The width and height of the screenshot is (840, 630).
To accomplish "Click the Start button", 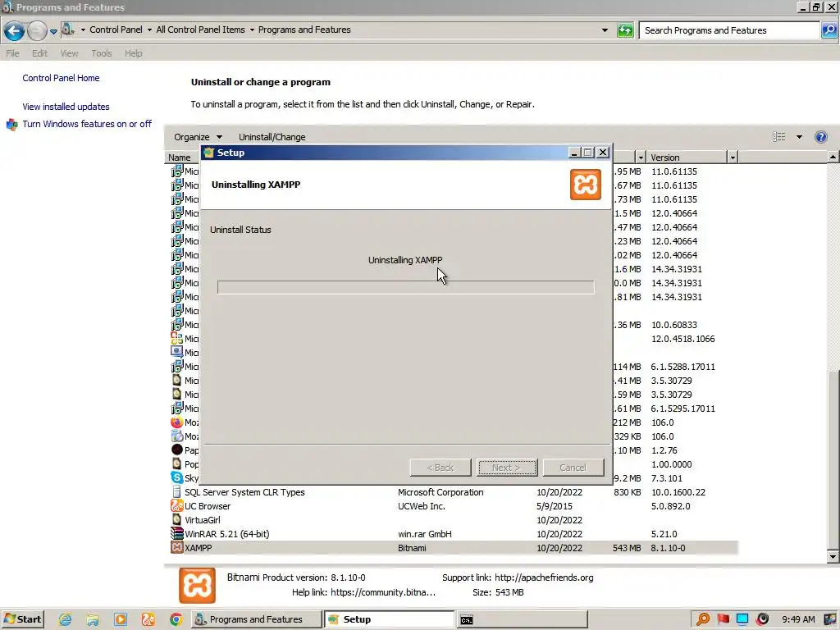I will pyautogui.click(x=22, y=619).
